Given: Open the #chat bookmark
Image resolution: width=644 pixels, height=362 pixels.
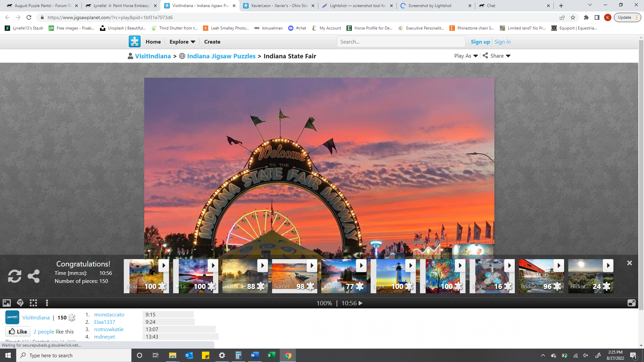Looking at the screenshot, I should (297, 28).
